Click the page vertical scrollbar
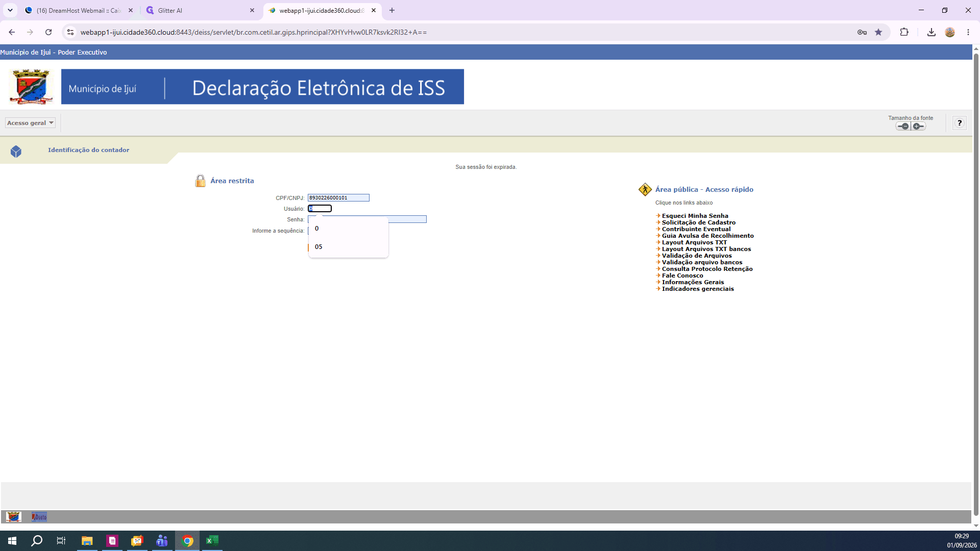980x551 pixels. [976, 286]
